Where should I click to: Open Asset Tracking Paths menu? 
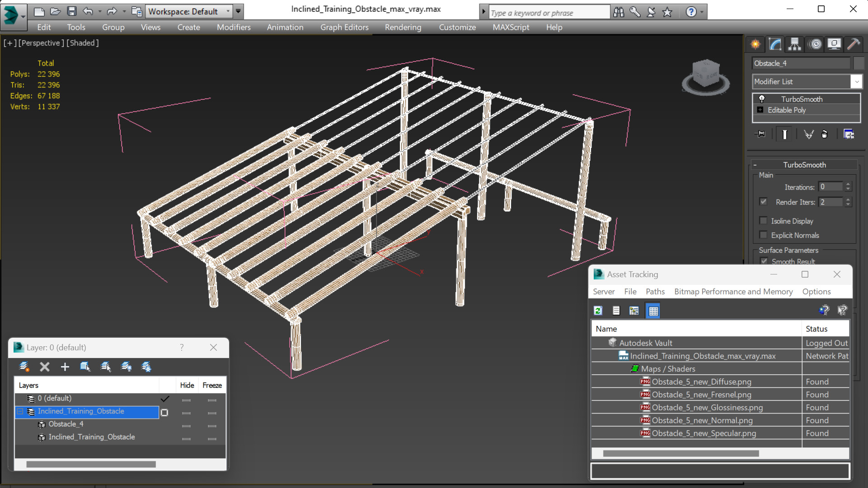655,292
